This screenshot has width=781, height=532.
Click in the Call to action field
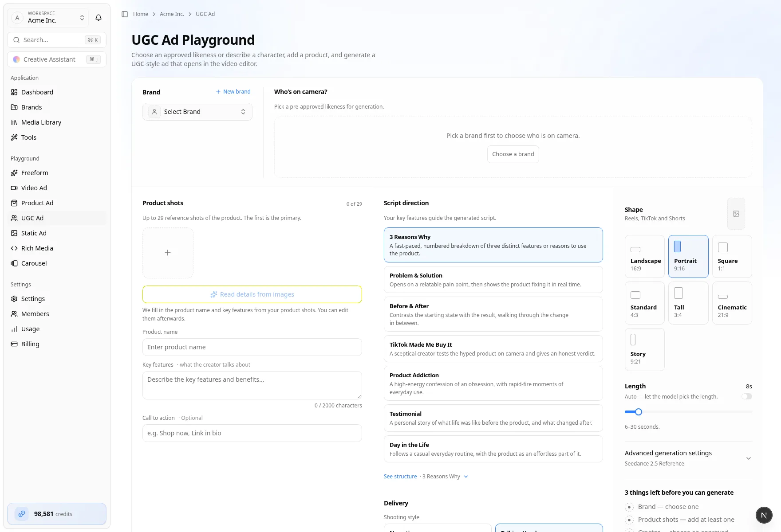[x=252, y=433]
